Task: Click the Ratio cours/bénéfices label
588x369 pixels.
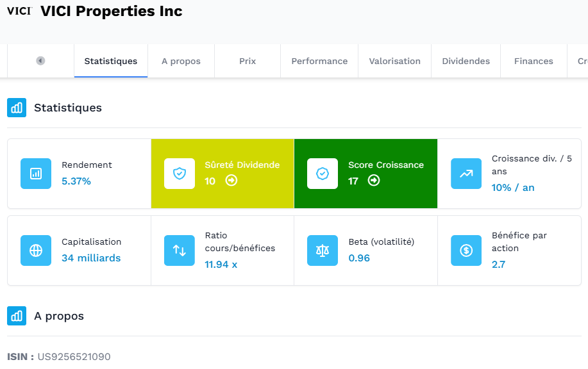Action: 240,242
